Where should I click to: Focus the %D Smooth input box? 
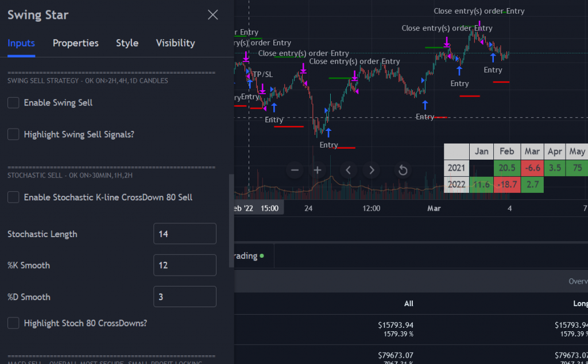coord(184,297)
